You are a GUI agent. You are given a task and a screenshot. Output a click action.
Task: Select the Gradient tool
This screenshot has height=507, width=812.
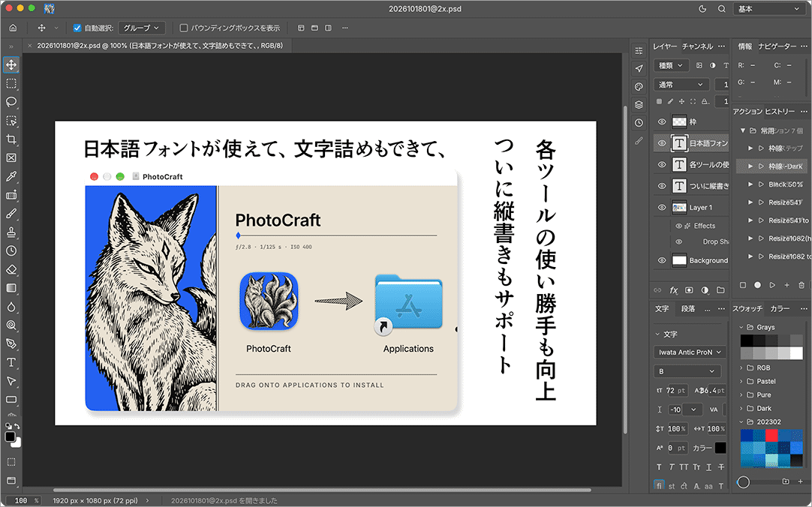pos(11,288)
